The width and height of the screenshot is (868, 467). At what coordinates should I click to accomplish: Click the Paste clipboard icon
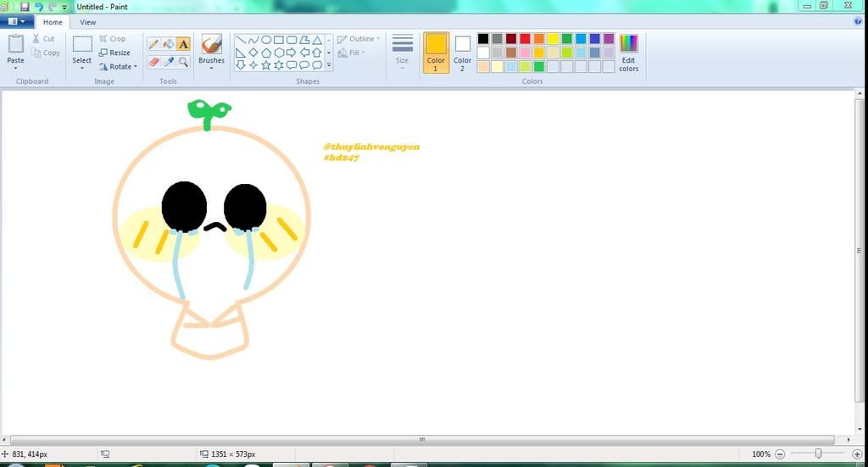(15, 44)
